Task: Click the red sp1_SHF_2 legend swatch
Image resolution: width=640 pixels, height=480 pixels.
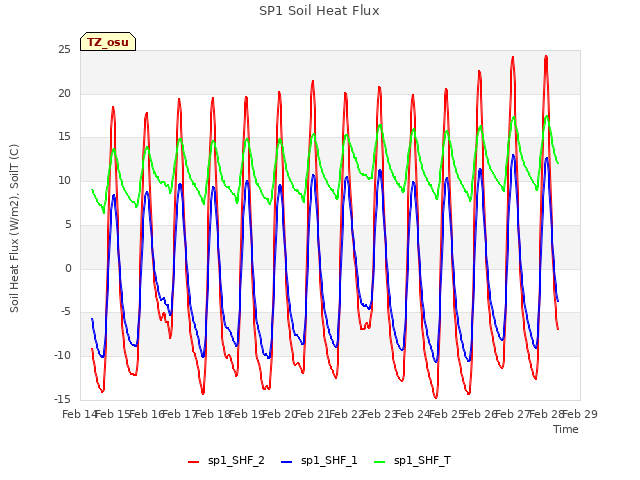Action: point(193,462)
